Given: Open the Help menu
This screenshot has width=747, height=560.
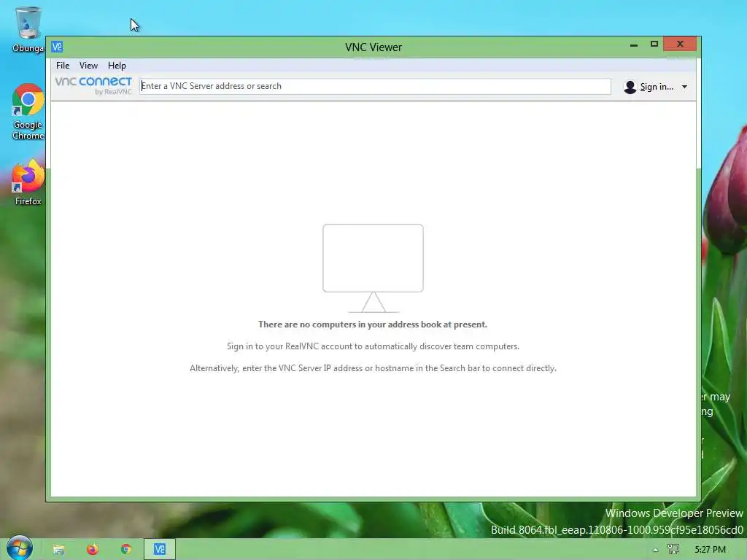Looking at the screenshot, I should pos(117,66).
